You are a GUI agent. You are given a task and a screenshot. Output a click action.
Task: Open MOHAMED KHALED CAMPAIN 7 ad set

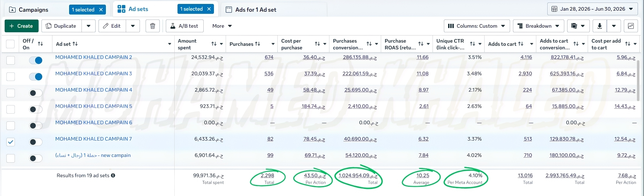94,139
